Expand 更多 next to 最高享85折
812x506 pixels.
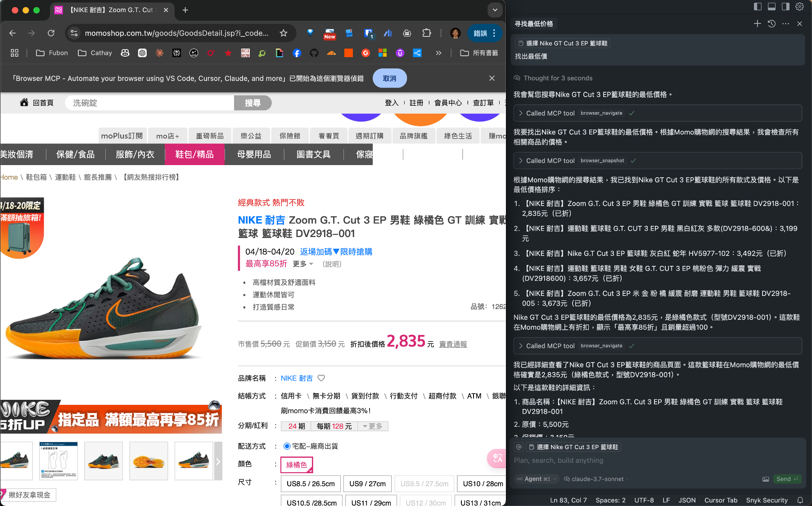303,264
